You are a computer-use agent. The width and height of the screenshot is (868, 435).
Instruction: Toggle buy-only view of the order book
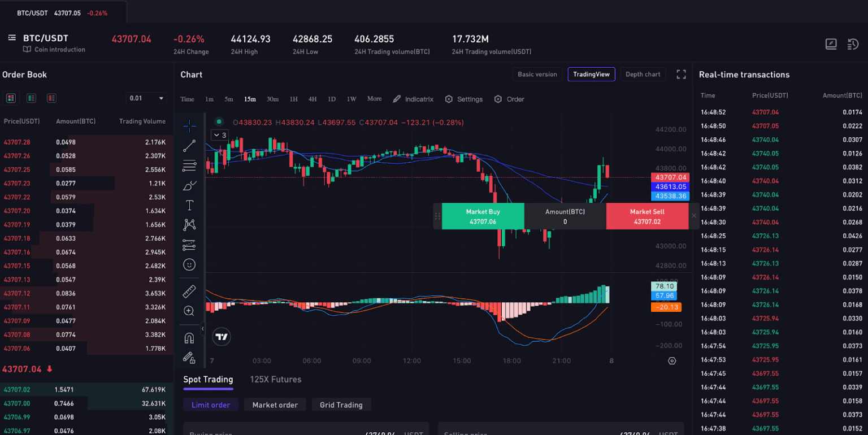[x=31, y=98]
